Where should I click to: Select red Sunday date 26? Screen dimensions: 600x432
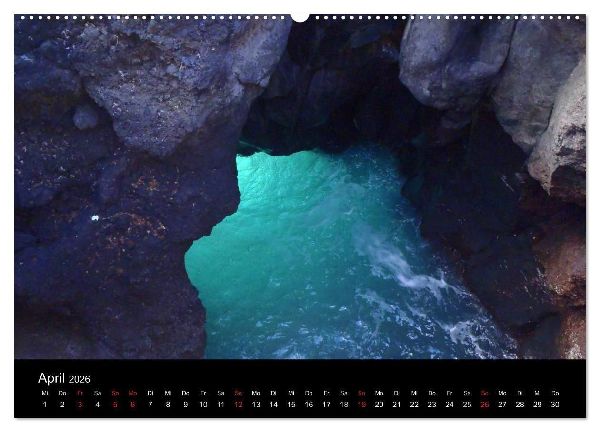[484, 404]
